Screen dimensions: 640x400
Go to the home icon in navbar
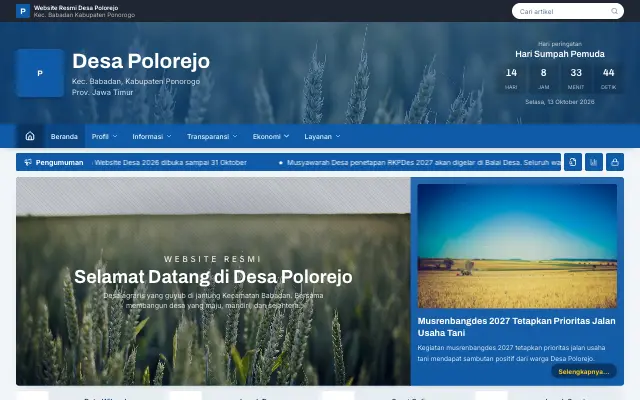30,136
